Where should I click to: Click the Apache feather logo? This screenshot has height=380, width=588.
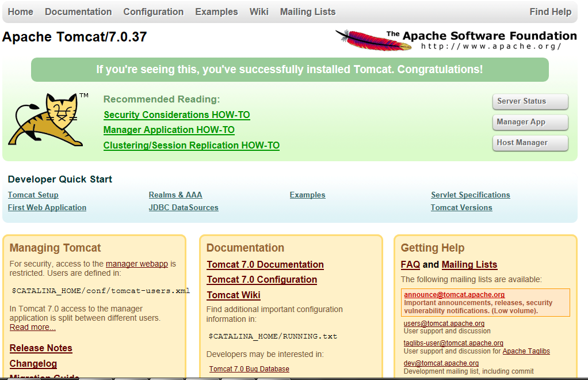(373, 40)
